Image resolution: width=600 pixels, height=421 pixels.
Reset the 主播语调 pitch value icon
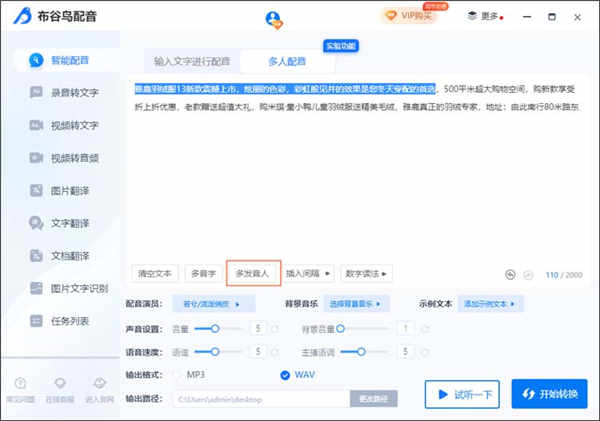click(x=425, y=352)
